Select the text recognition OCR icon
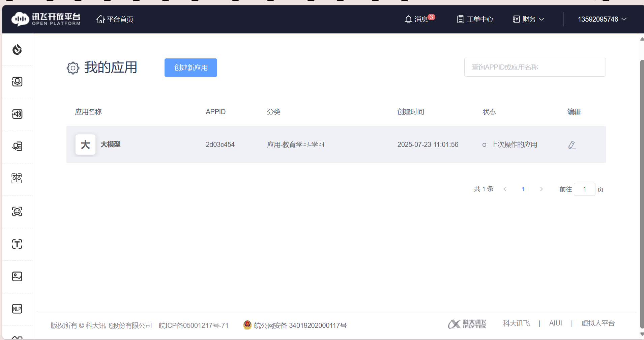This screenshot has width=644, height=340. (x=17, y=244)
